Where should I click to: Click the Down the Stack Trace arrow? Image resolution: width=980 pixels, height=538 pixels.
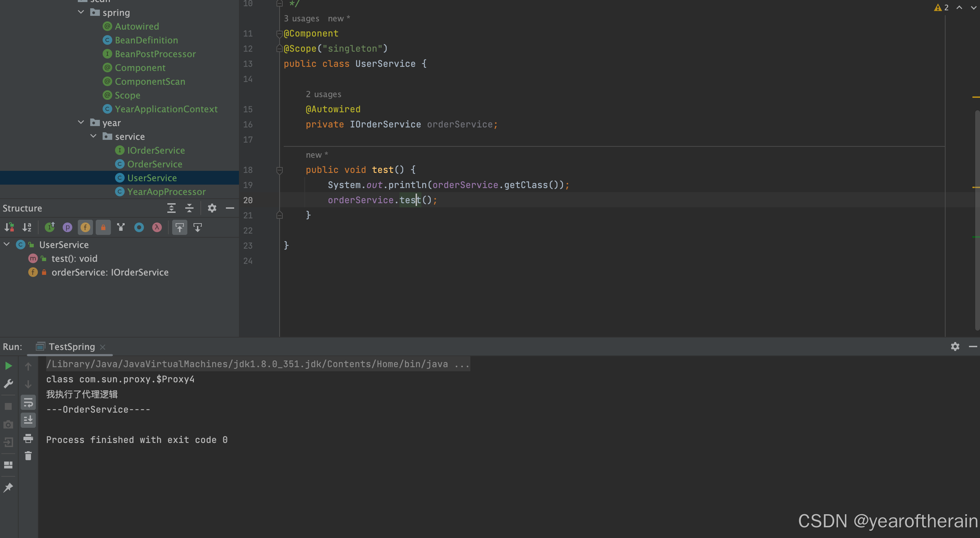tap(28, 384)
